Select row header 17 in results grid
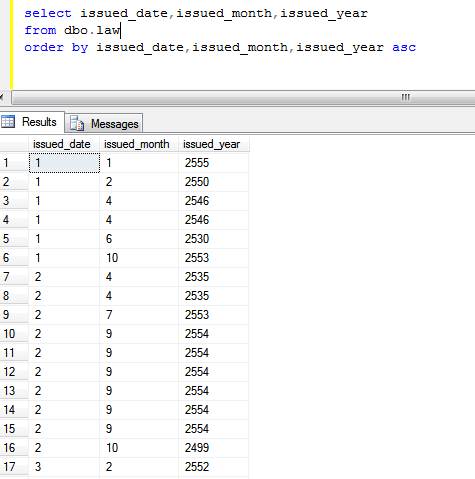This screenshot has width=475, height=479. click(x=14, y=467)
